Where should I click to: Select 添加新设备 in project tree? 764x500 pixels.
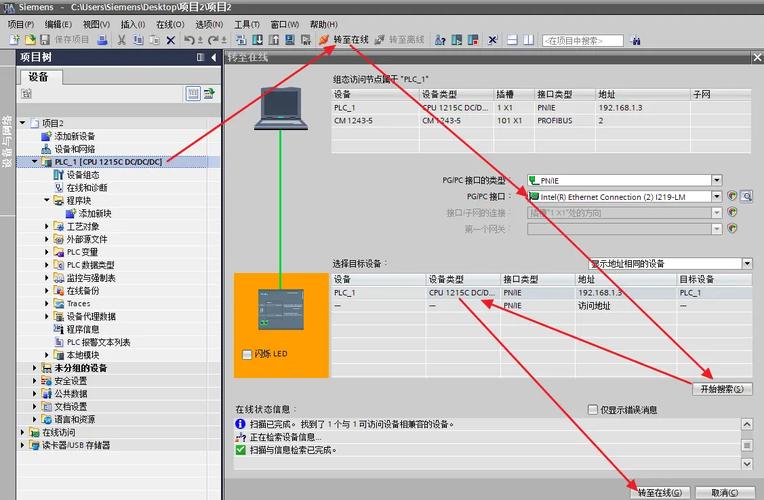[74, 136]
